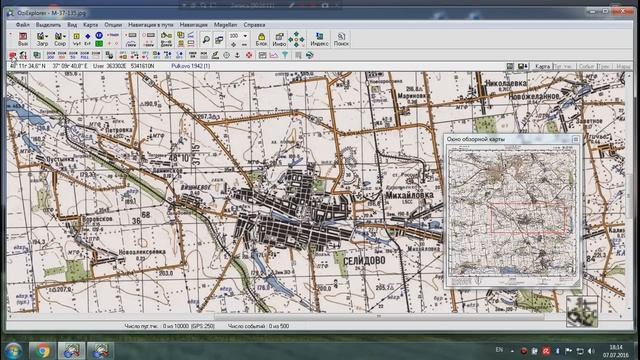This screenshot has height=360, width=640.
Task: Open the Опции menu
Action: 113,25
